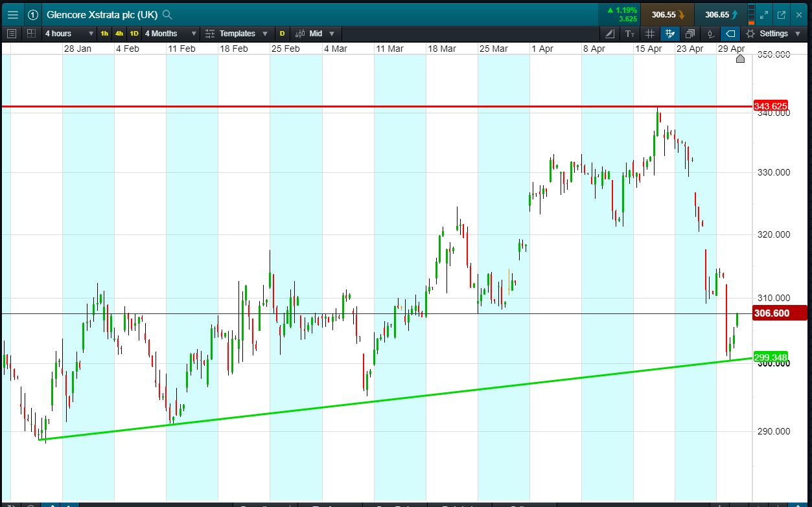Pop out the chart window

pos(782,14)
